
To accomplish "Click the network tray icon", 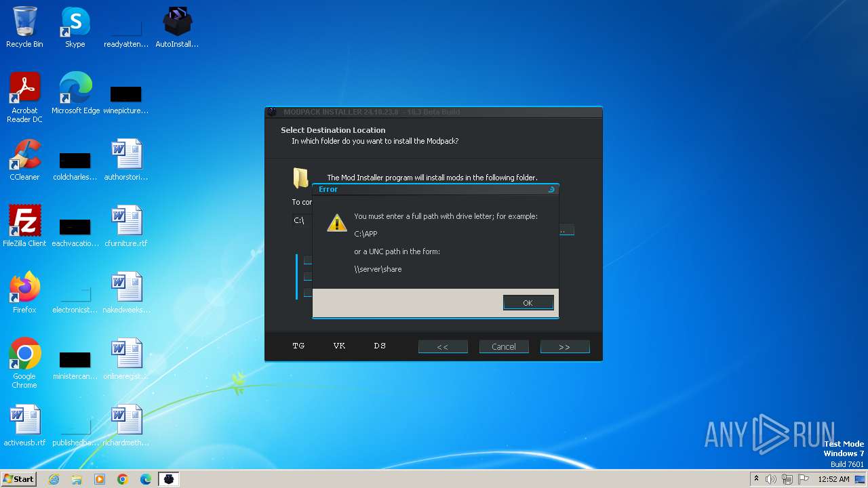I will point(787,479).
